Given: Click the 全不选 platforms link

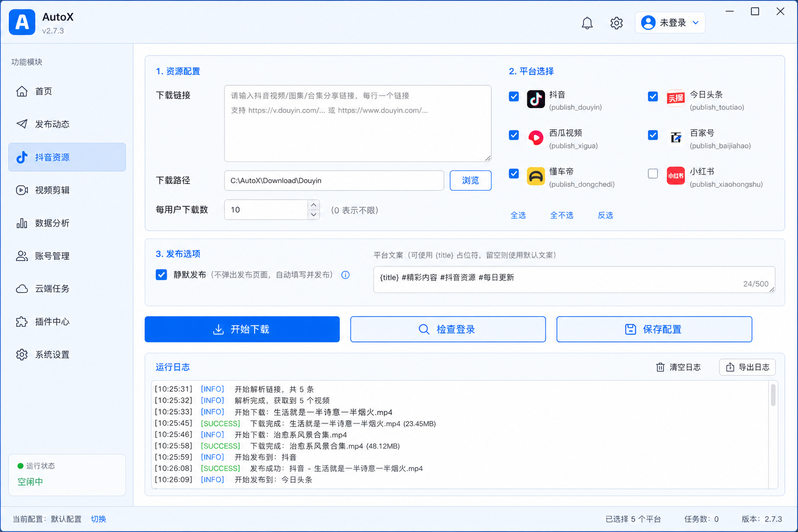Looking at the screenshot, I should (x=562, y=215).
